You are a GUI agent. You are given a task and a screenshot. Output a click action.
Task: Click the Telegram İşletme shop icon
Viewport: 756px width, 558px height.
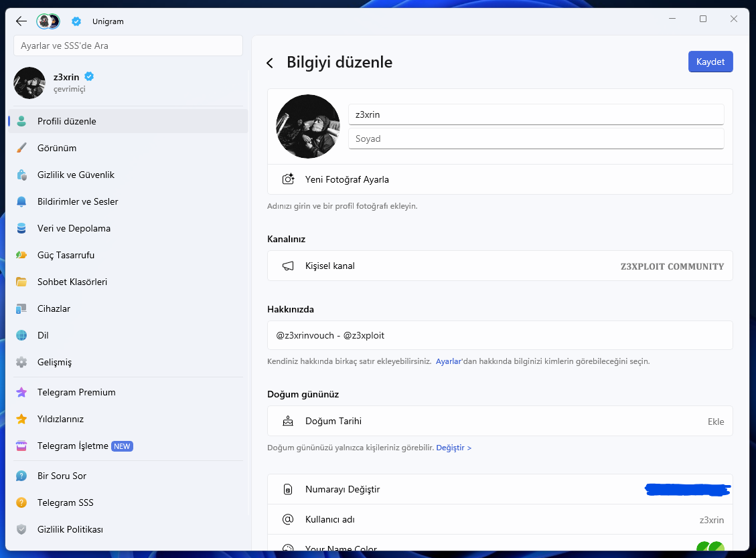pyautogui.click(x=21, y=446)
